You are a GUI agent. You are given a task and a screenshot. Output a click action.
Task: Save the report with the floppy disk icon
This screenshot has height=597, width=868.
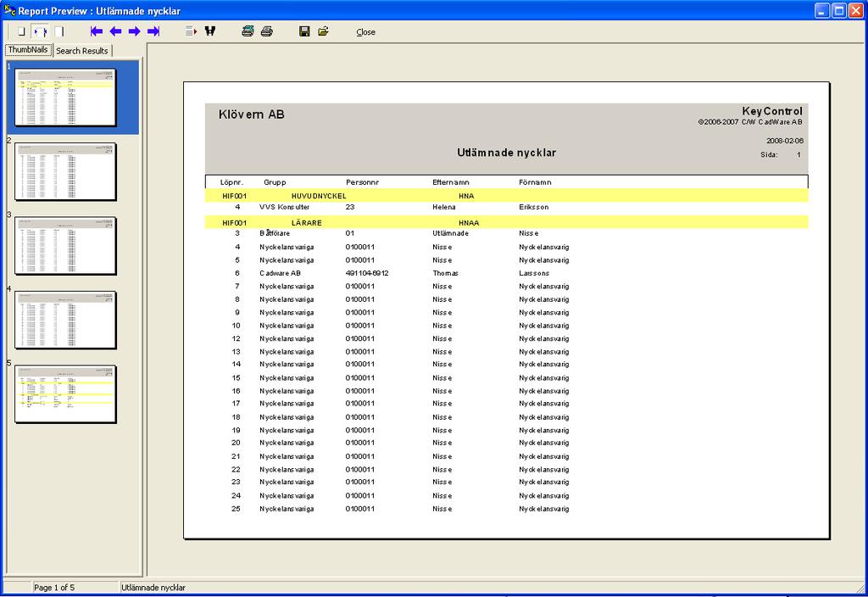tap(304, 31)
